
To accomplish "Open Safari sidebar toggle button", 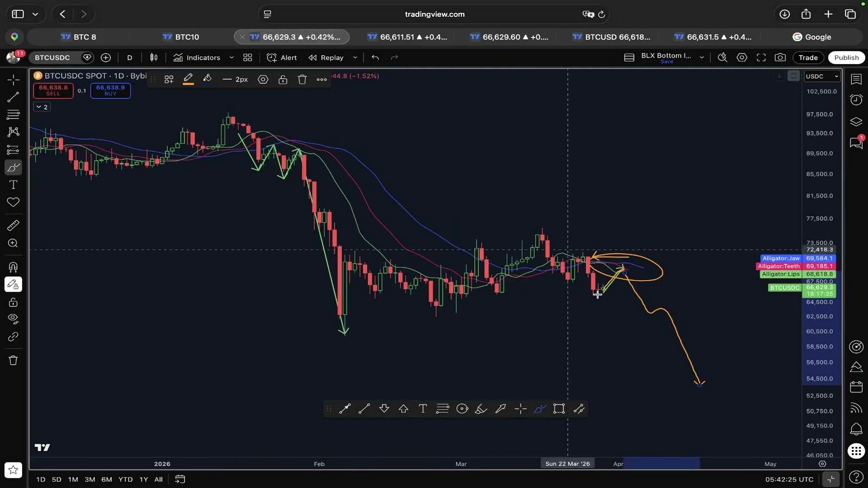I will [17, 14].
